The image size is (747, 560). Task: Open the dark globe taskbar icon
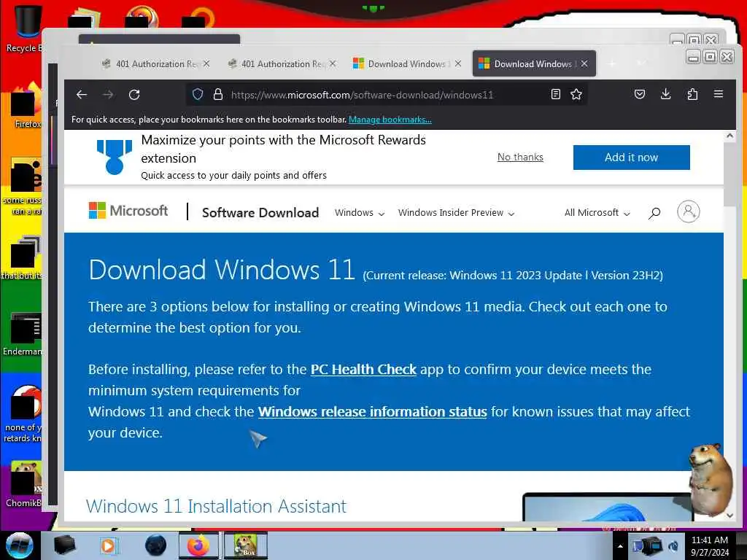click(x=156, y=545)
